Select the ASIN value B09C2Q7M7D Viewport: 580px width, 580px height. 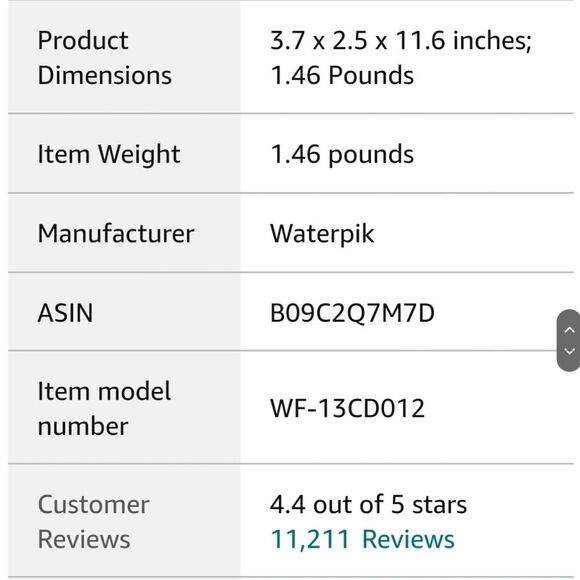click(x=352, y=313)
